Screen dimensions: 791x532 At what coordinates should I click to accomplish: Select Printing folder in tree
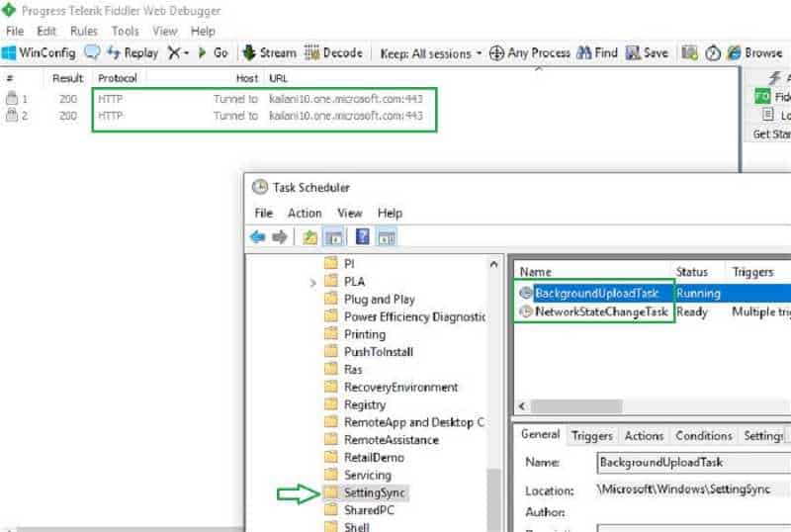[355, 334]
